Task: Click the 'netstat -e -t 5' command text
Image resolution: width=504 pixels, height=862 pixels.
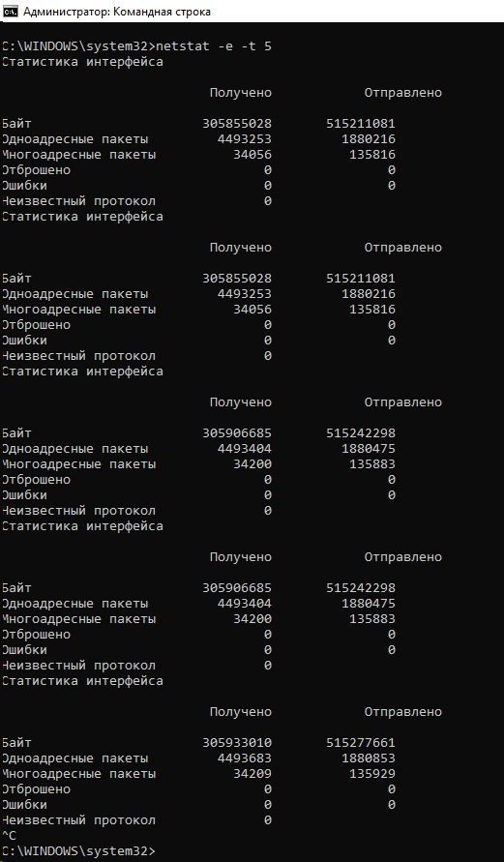Action: tap(213, 46)
